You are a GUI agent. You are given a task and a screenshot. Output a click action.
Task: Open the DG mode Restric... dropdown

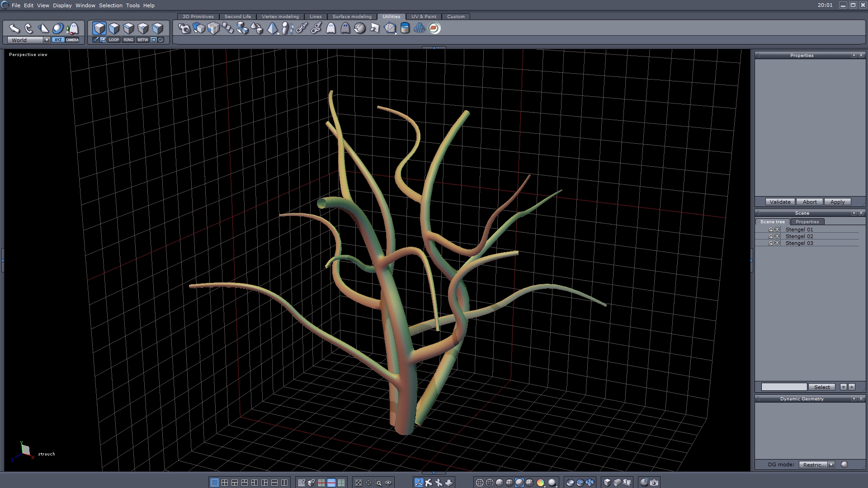tap(831, 465)
